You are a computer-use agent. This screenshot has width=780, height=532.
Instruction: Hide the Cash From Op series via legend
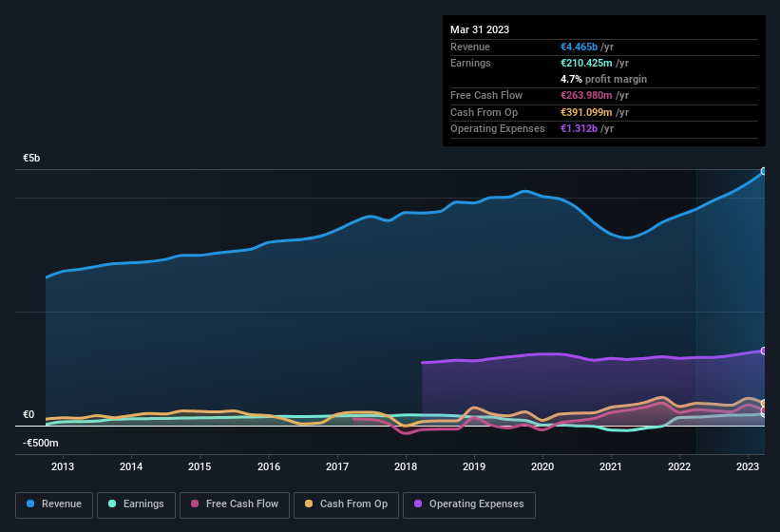point(347,504)
